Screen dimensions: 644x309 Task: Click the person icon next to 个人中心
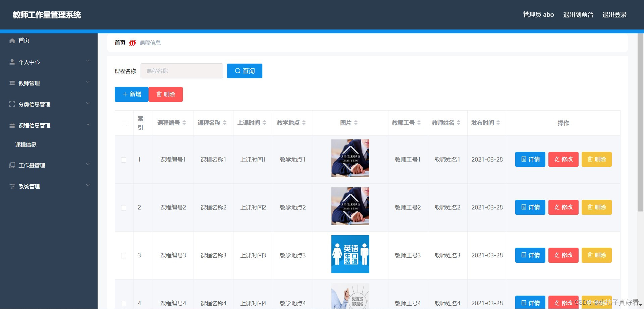pos(12,62)
